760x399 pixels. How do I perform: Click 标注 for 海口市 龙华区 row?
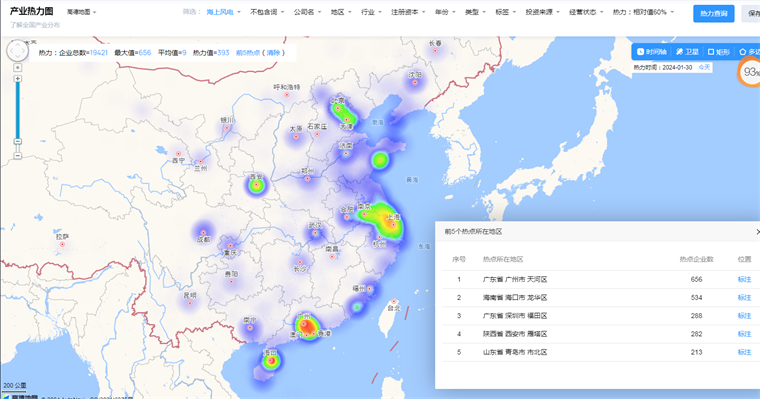coord(744,298)
